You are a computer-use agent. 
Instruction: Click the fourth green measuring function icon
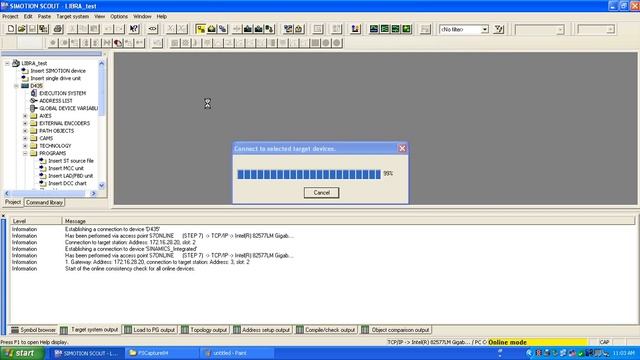(406, 29)
